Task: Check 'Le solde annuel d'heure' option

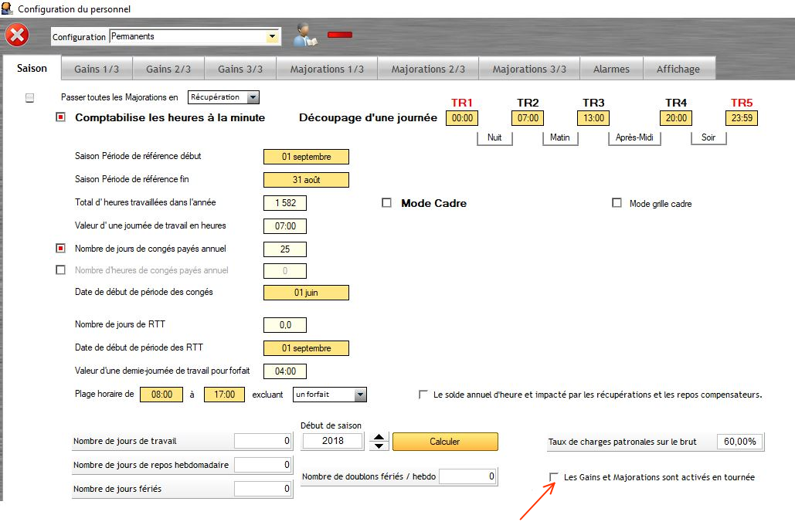Action: pos(423,395)
